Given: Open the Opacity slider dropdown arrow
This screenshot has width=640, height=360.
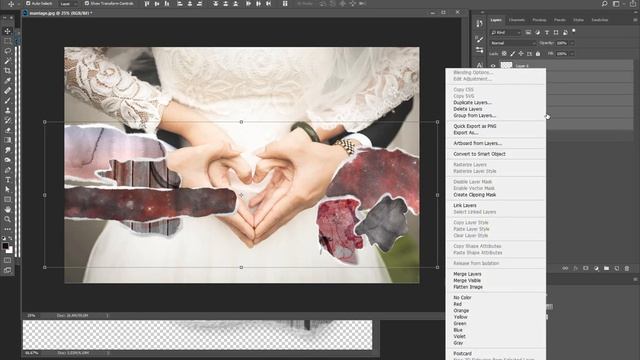Looking at the screenshot, I should (x=572, y=43).
